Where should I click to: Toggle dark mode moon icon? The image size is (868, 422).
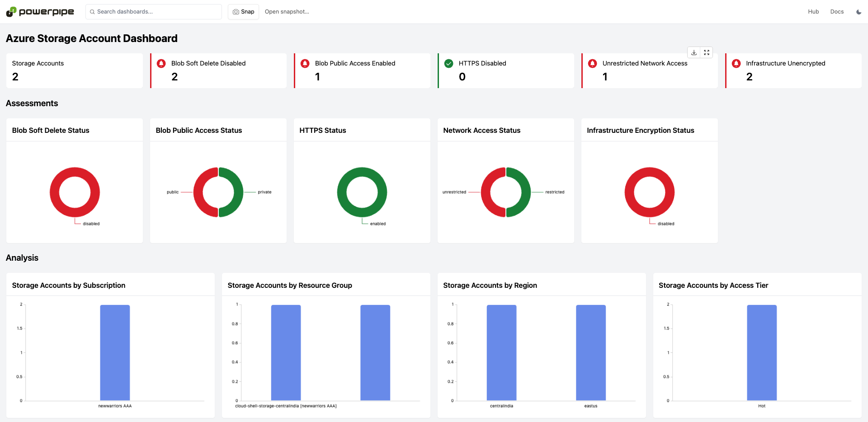point(859,12)
